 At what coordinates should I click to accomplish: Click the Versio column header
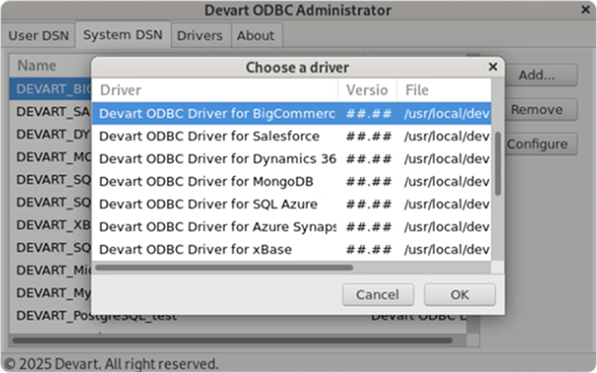[x=367, y=90]
